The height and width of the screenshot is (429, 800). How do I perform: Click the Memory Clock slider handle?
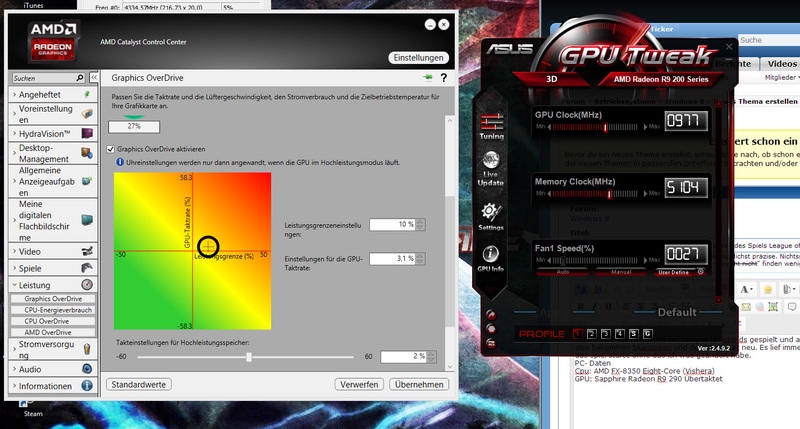point(609,194)
